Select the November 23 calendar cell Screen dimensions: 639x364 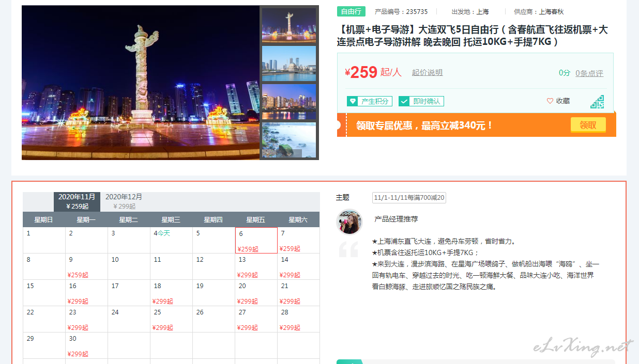pyautogui.click(x=87, y=320)
